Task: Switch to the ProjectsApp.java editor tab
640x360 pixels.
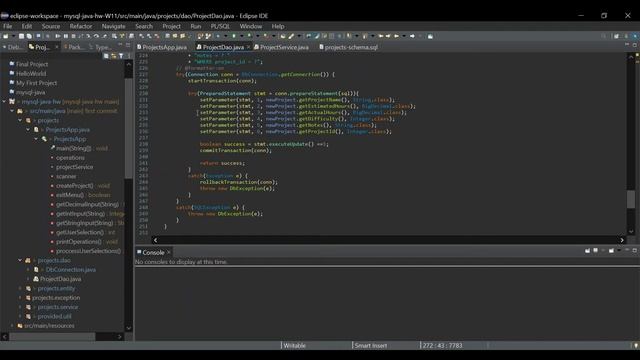Action: point(162,47)
